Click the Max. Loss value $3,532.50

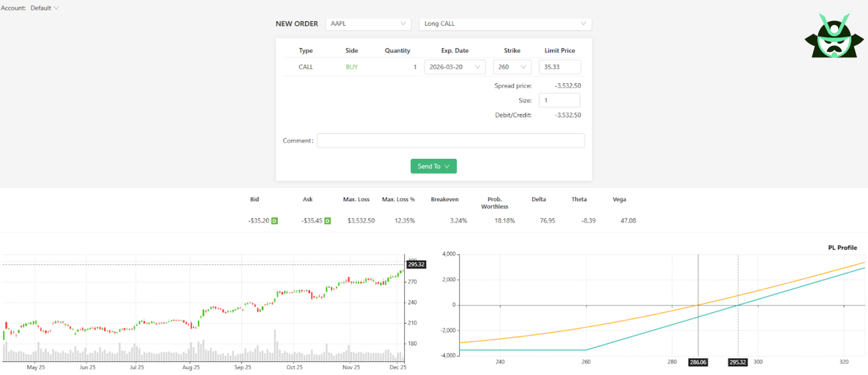click(x=361, y=221)
